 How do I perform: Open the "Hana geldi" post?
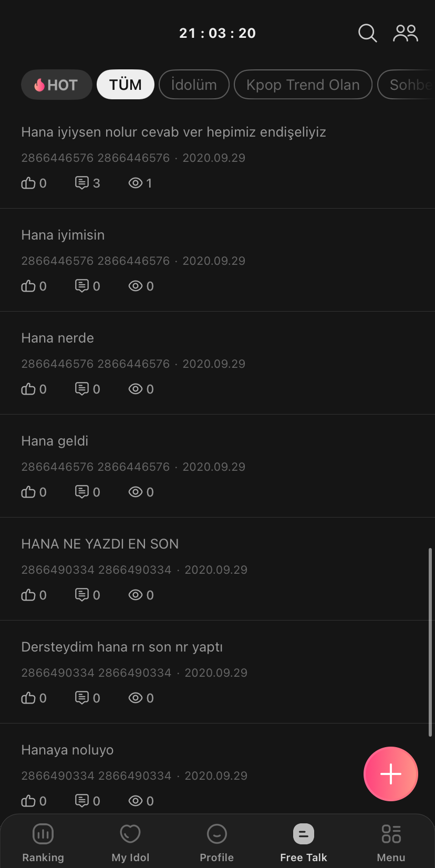(x=55, y=441)
